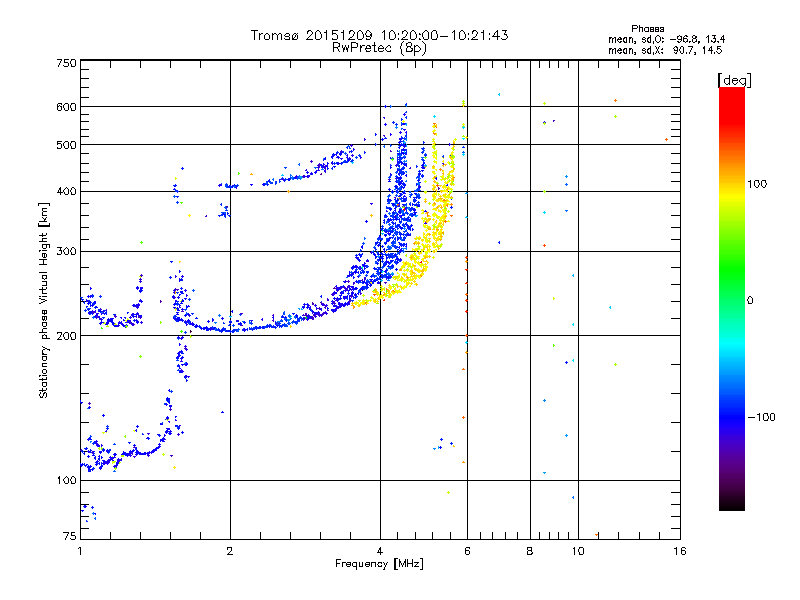Viewport: 800px width, 600px height.
Task: Click the phase colorbar gradient
Action: pos(732,298)
